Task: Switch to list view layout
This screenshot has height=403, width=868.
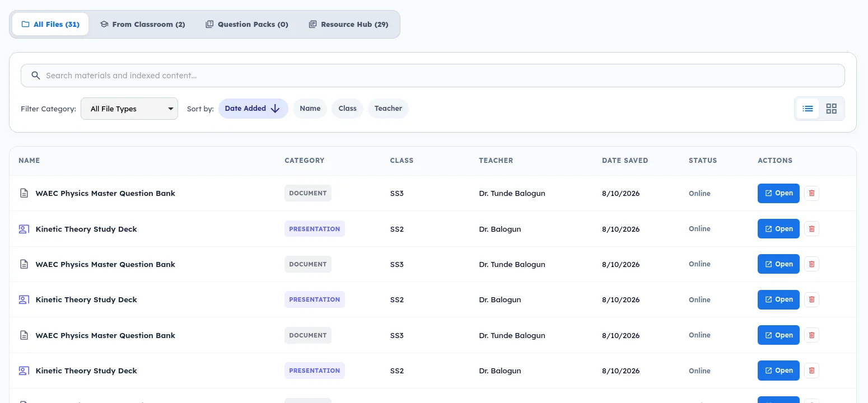Action: pos(808,109)
